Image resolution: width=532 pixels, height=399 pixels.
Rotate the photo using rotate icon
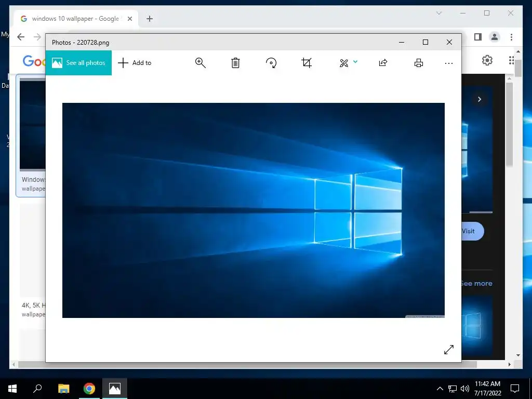point(271,63)
